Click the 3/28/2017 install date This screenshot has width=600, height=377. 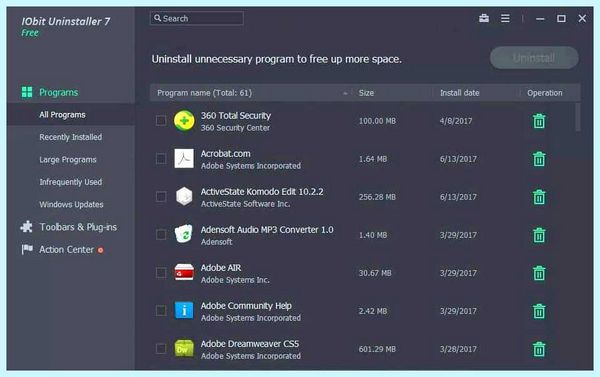click(x=458, y=349)
